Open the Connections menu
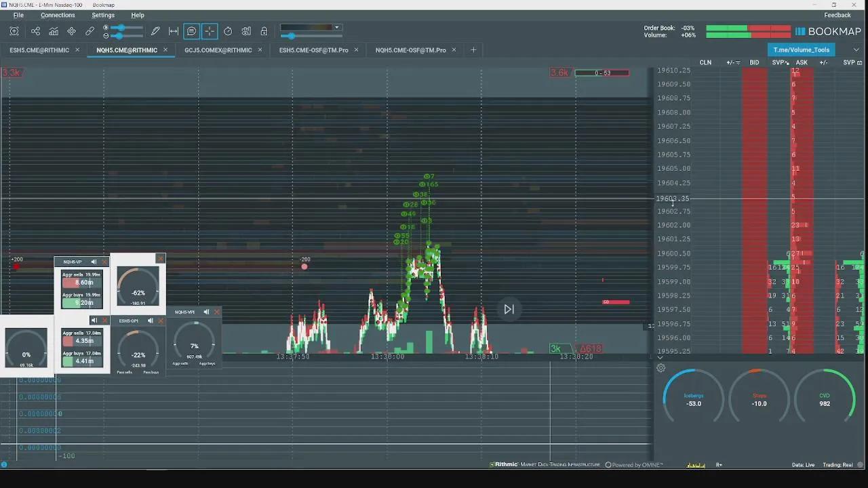868x488 pixels. [x=58, y=15]
